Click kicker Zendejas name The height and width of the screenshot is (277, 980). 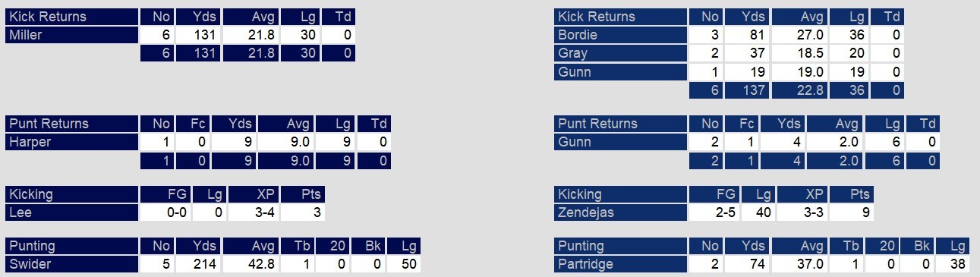point(621,212)
